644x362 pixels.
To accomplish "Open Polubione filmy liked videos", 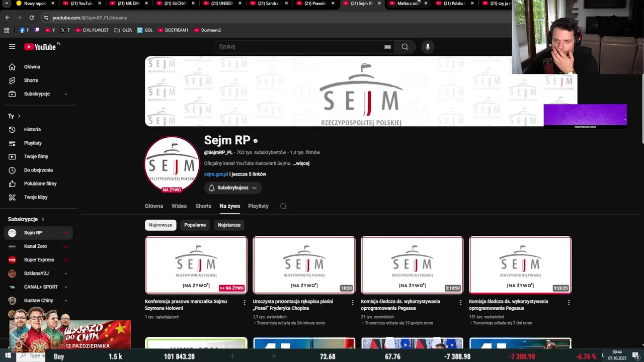I will [38, 184].
